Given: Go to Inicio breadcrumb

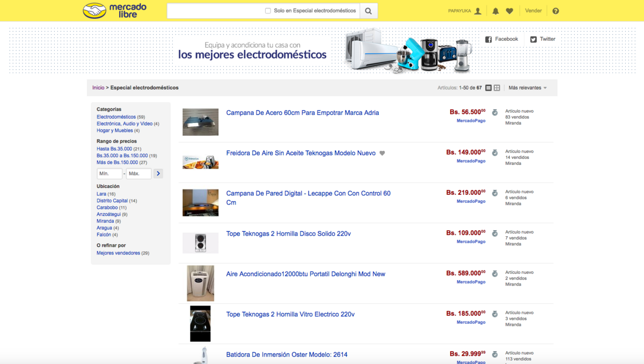Looking at the screenshot, I should coord(98,88).
